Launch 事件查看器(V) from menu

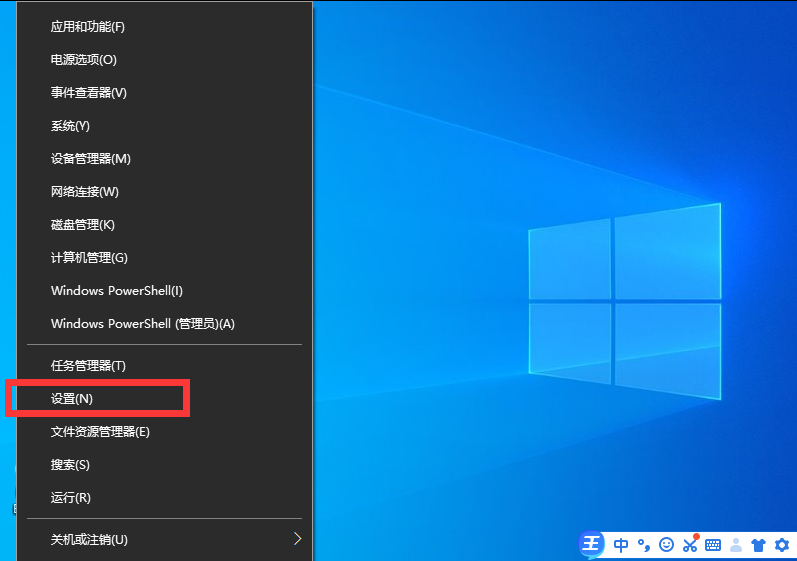(x=89, y=93)
